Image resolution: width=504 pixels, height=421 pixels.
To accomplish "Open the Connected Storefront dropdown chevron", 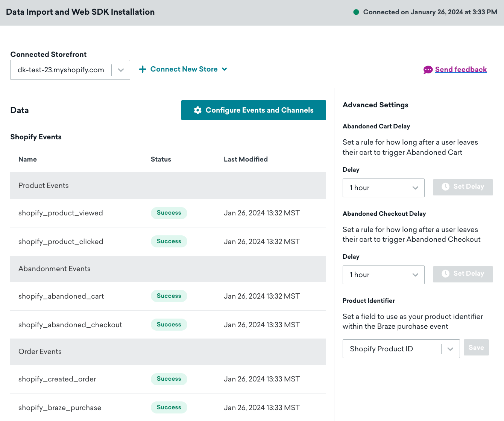I will coord(121,70).
